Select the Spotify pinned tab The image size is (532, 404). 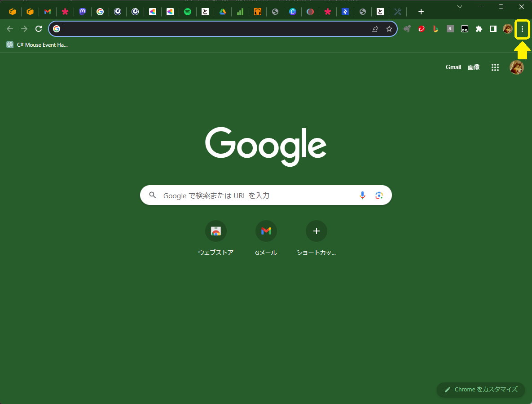[188, 12]
